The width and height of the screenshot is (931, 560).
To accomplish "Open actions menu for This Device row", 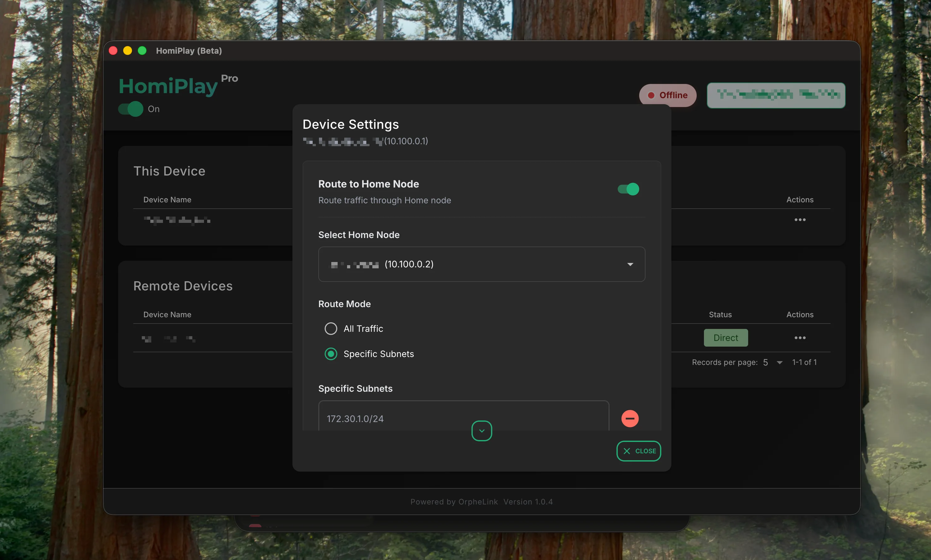I will [x=800, y=220].
